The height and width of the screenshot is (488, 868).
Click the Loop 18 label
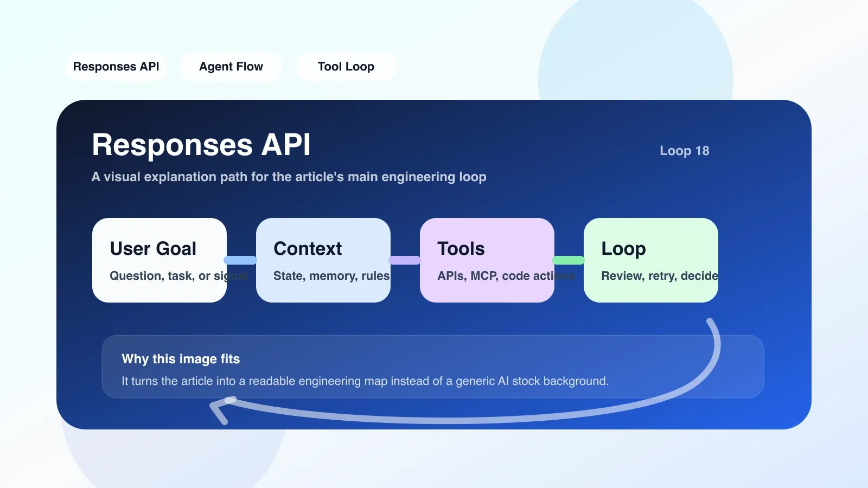pyautogui.click(x=685, y=151)
